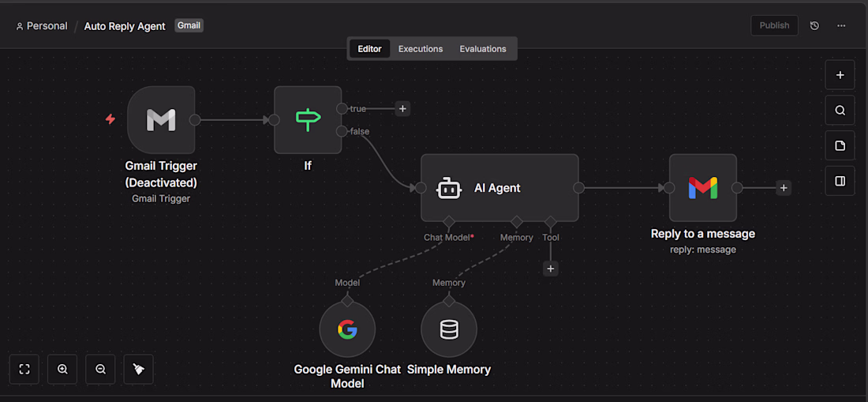The width and height of the screenshot is (868, 402).
Task: Click the Gmail tag badge
Action: [x=189, y=25]
